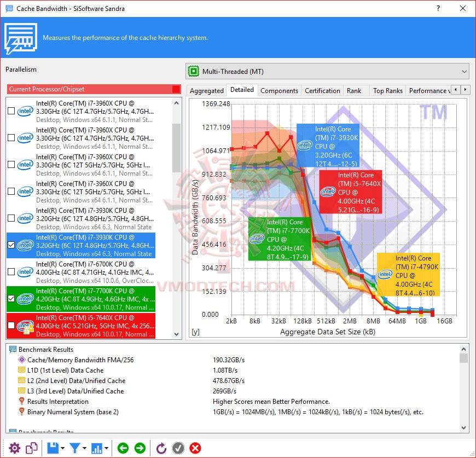Click the filter funnel icon
This screenshot has height=458, width=476.
[x=74, y=448]
